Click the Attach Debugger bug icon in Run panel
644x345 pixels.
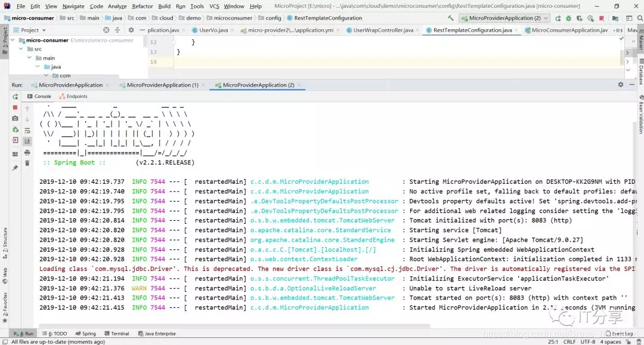[15, 129]
